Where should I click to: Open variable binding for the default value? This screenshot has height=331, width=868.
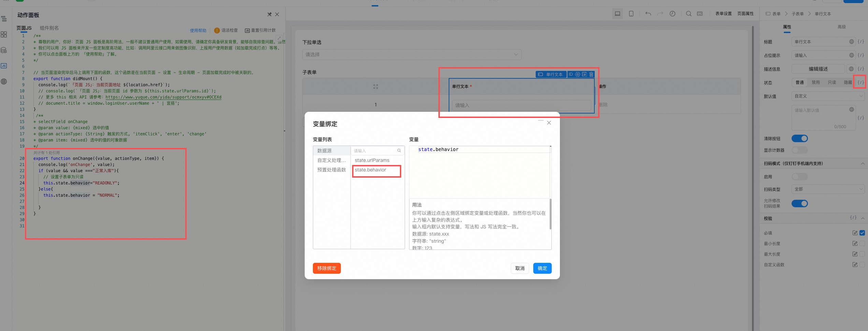pos(861,118)
